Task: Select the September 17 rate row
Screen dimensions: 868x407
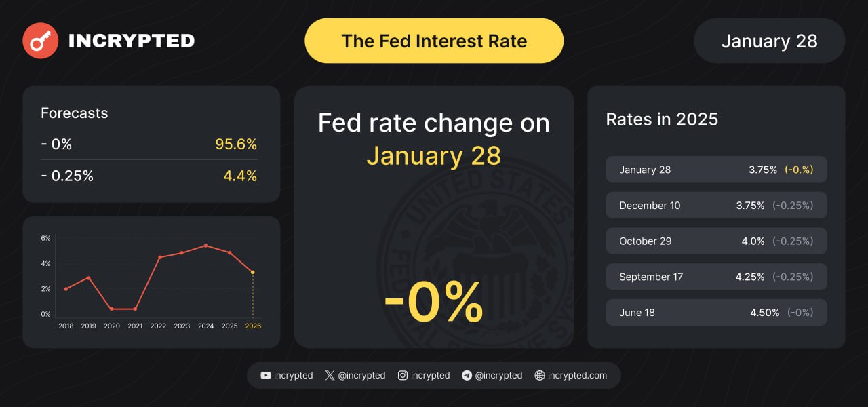Action: 716,277
